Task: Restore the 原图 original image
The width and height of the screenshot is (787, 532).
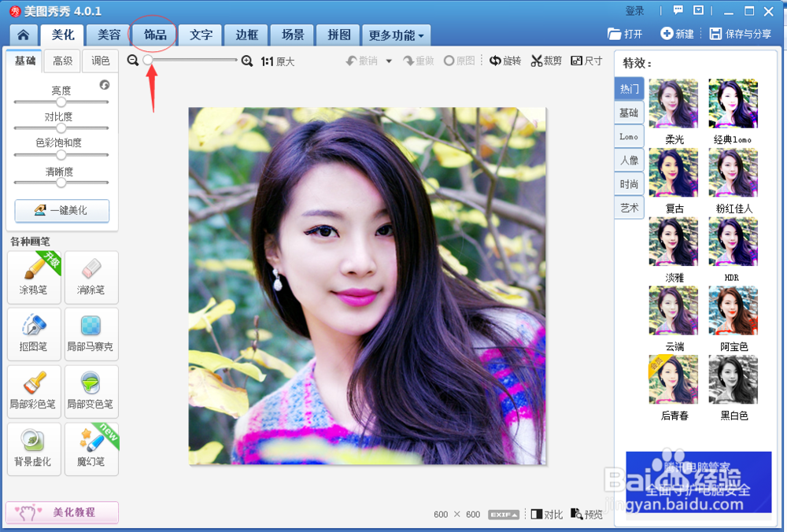Action: (460, 61)
